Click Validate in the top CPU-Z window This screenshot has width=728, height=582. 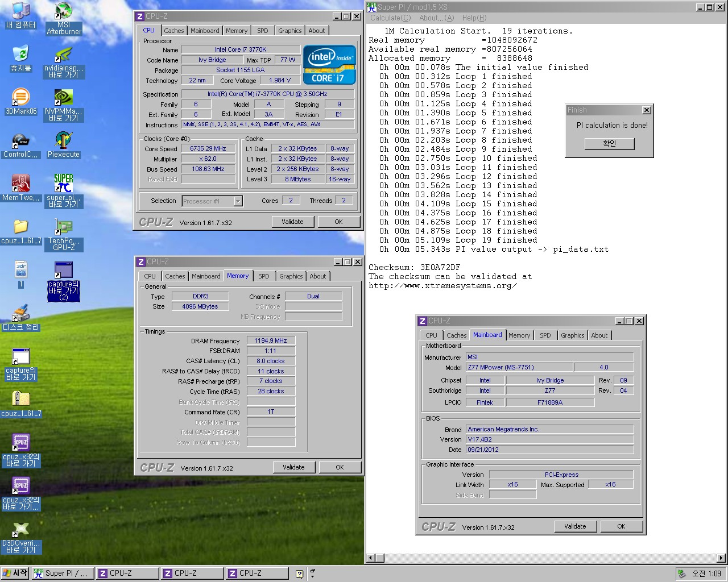click(x=292, y=221)
